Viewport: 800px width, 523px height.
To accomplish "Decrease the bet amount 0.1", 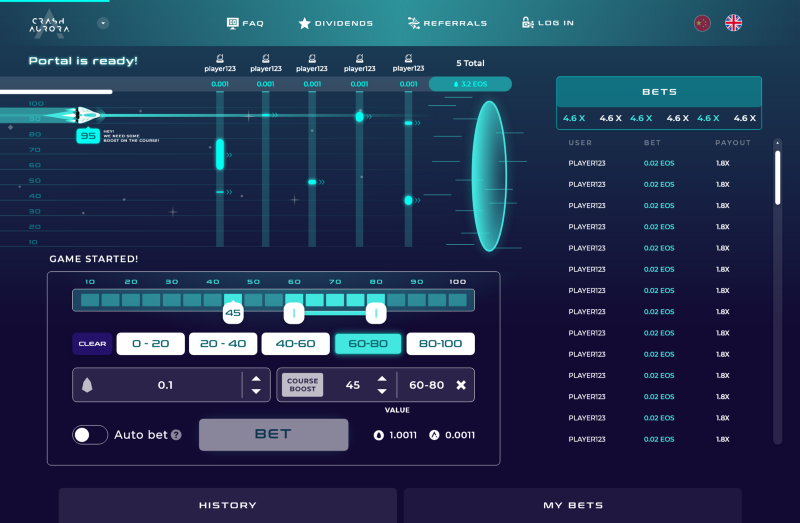I will tap(256, 391).
